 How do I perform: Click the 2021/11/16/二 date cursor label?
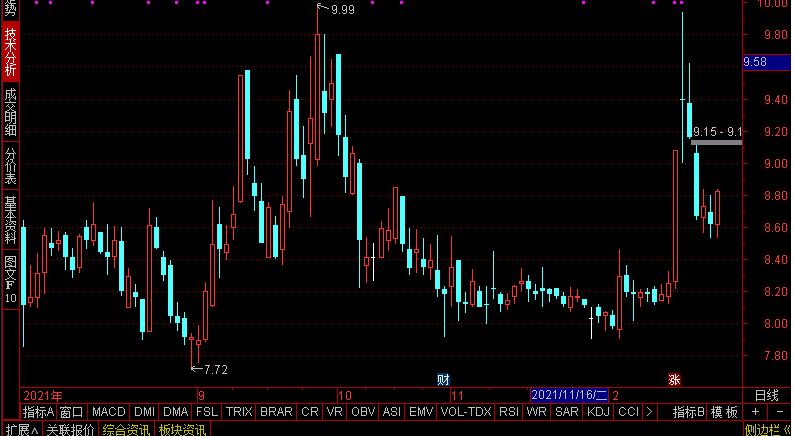(569, 395)
